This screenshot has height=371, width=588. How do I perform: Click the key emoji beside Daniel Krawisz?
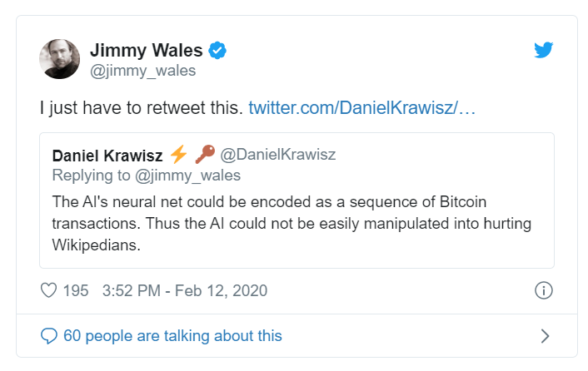pos(204,155)
